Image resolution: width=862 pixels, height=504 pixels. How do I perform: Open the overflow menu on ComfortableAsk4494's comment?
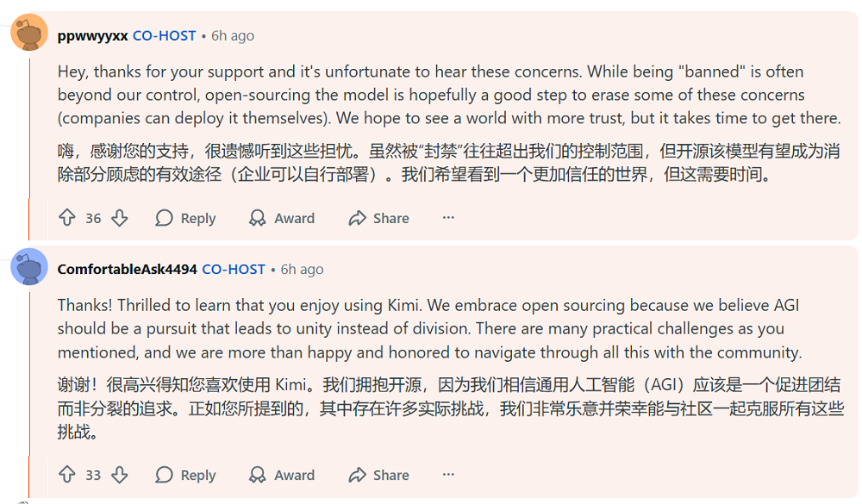pos(448,475)
